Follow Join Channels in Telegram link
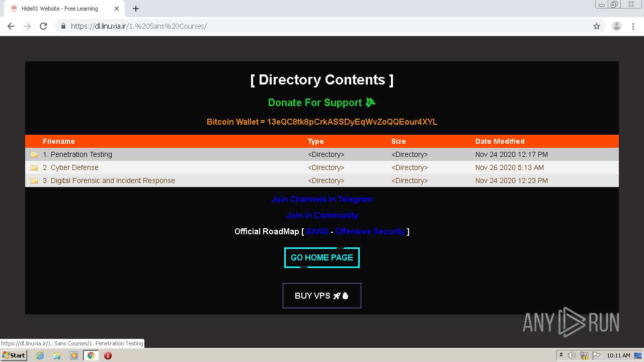The height and width of the screenshot is (362, 644). [x=322, y=199]
